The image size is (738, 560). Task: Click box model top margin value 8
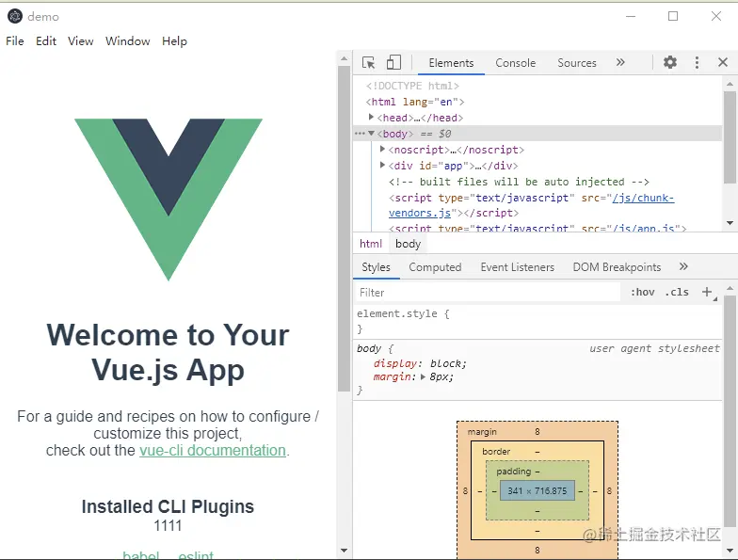tap(537, 431)
